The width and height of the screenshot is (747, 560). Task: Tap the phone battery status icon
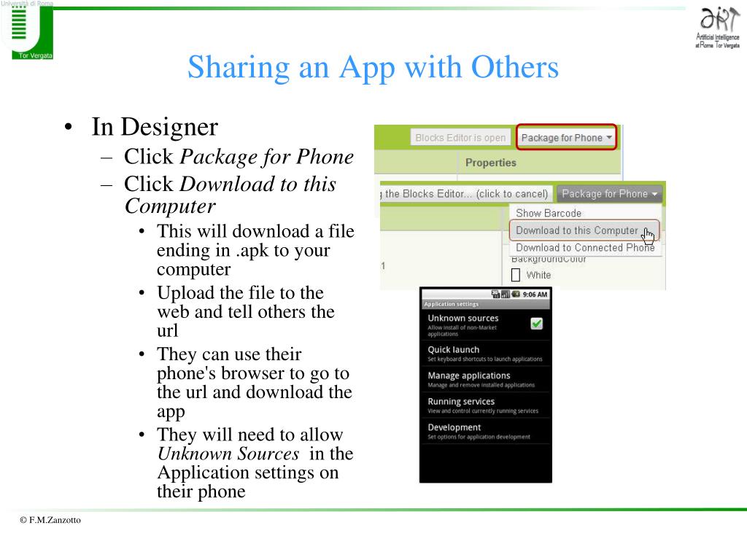pyautogui.click(x=516, y=295)
